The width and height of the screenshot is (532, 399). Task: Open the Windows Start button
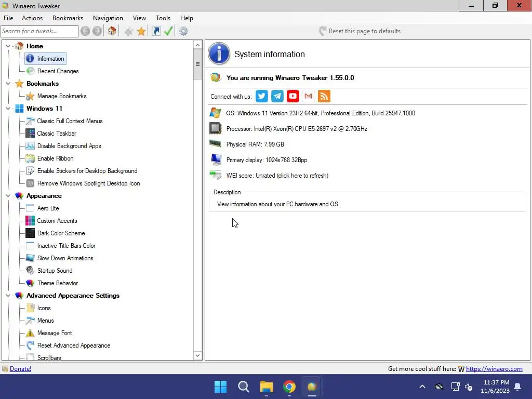click(220, 387)
